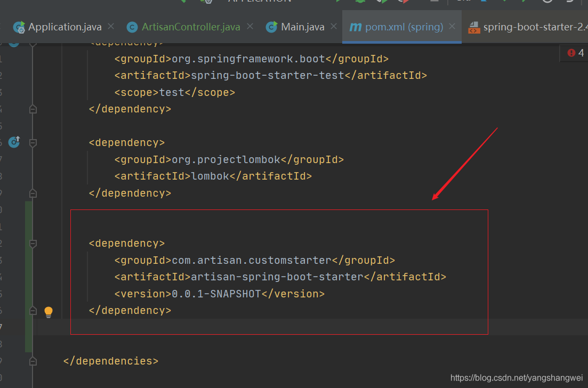Collapse the lombok dependency block via fold marker
This screenshot has width=588, height=388.
(x=33, y=143)
